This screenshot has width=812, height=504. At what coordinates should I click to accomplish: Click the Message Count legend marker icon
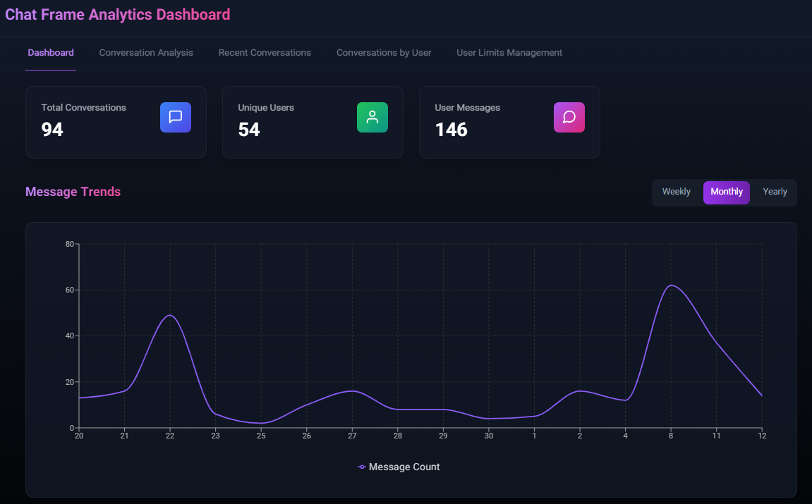pyautogui.click(x=362, y=467)
